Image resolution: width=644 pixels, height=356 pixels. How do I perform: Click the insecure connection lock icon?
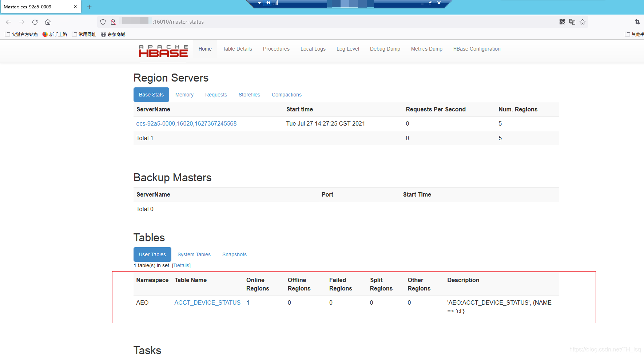tap(113, 22)
